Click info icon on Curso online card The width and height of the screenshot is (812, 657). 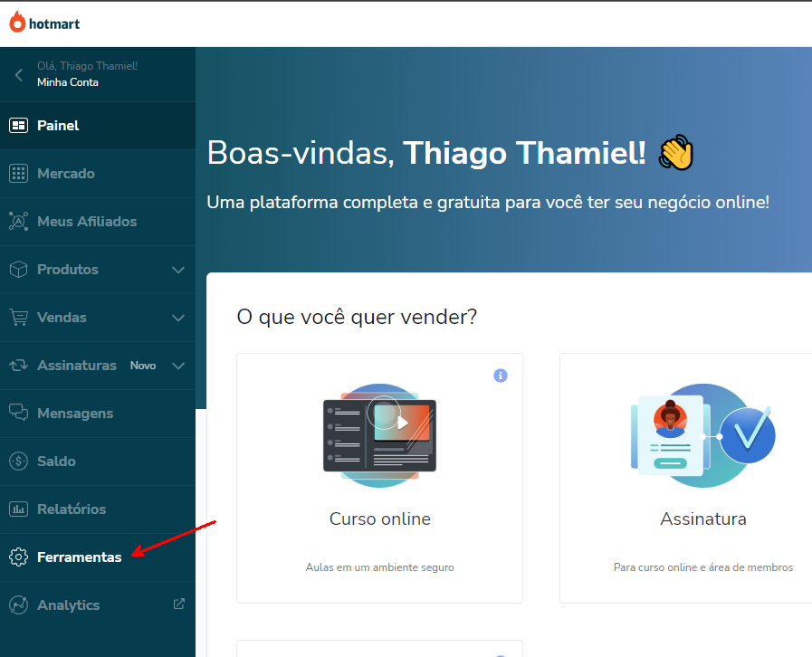(501, 376)
